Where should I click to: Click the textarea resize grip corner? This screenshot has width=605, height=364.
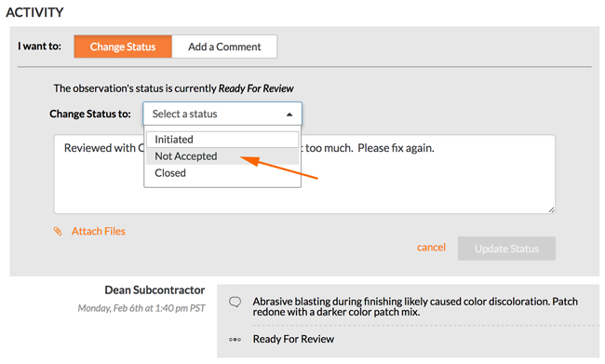[x=551, y=209]
